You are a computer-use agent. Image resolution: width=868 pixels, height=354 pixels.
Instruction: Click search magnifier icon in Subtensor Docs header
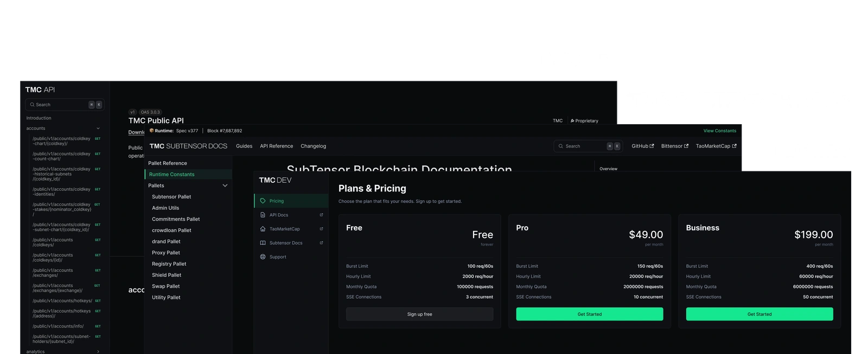point(561,146)
